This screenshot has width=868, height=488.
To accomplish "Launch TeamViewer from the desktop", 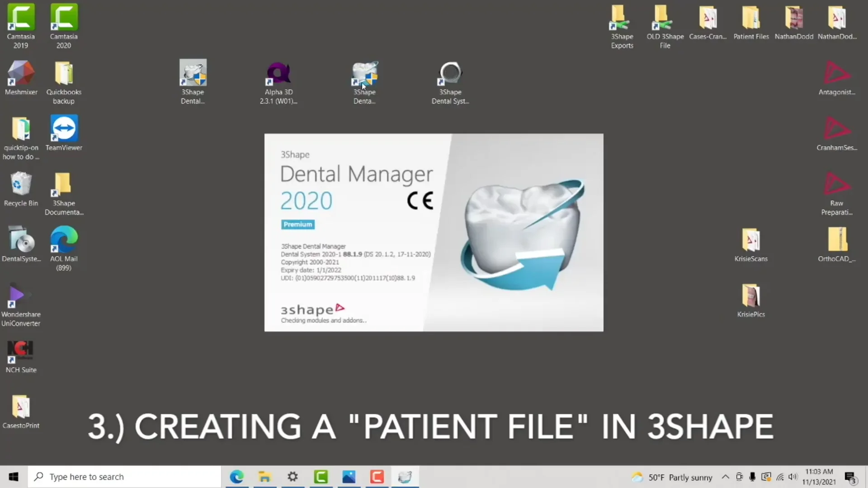I will [x=64, y=133].
